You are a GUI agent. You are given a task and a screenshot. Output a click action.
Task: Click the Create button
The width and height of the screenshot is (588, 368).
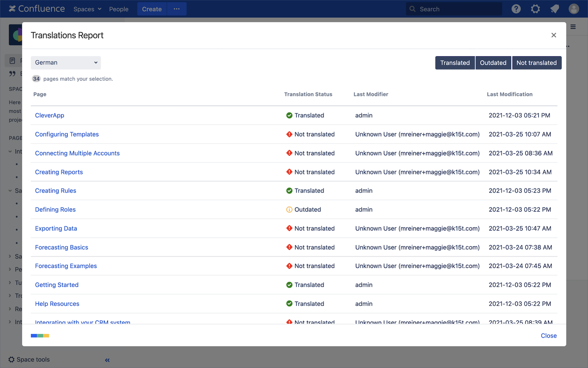click(x=152, y=9)
